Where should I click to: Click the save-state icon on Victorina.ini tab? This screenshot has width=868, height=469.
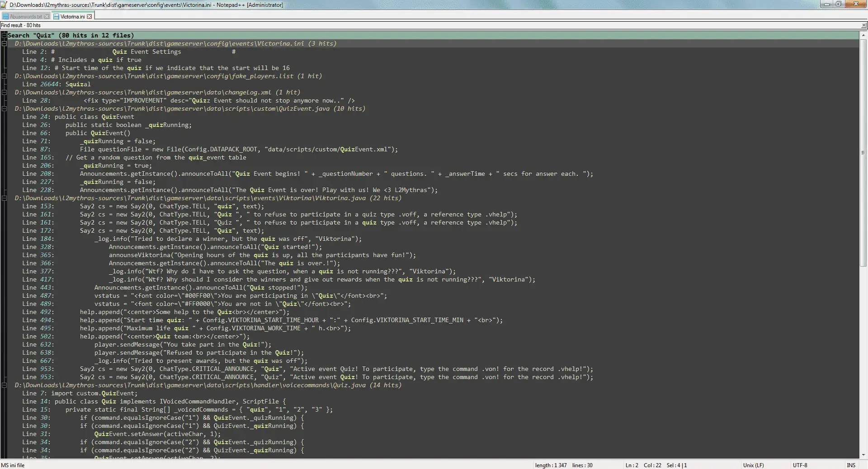tap(57, 17)
